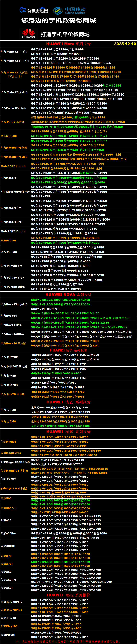Viewport: 137px width, 644px height.
Task: Click the 华为Nova14Ultra model label
Action: pyautogui.click(x=12, y=334)
